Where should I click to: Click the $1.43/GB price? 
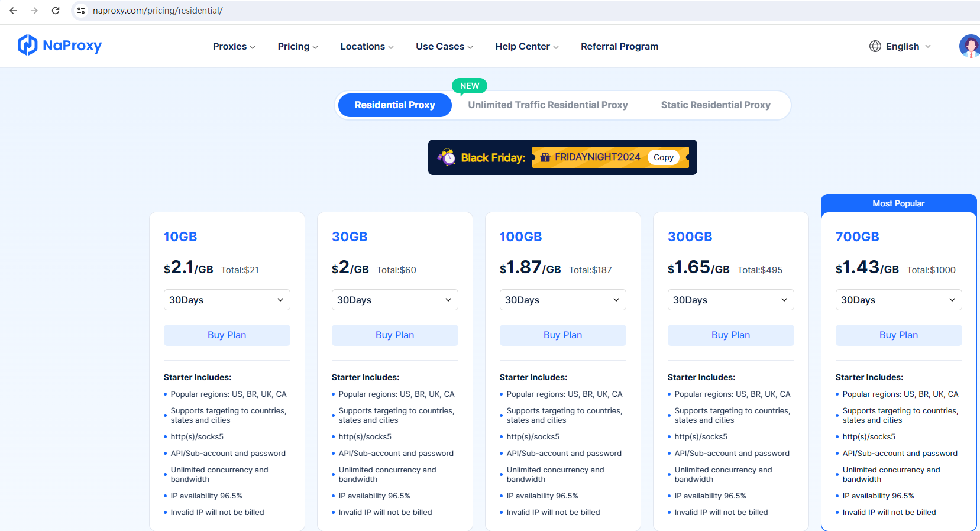867,267
